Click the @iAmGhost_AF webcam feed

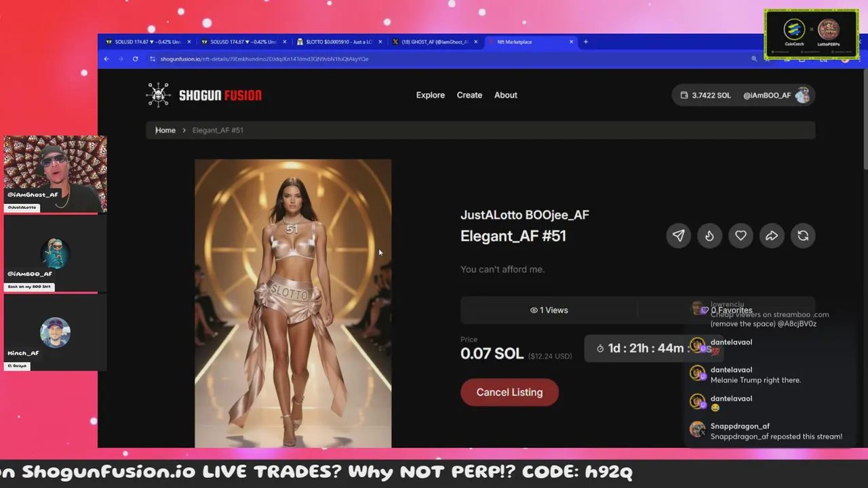click(x=55, y=174)
